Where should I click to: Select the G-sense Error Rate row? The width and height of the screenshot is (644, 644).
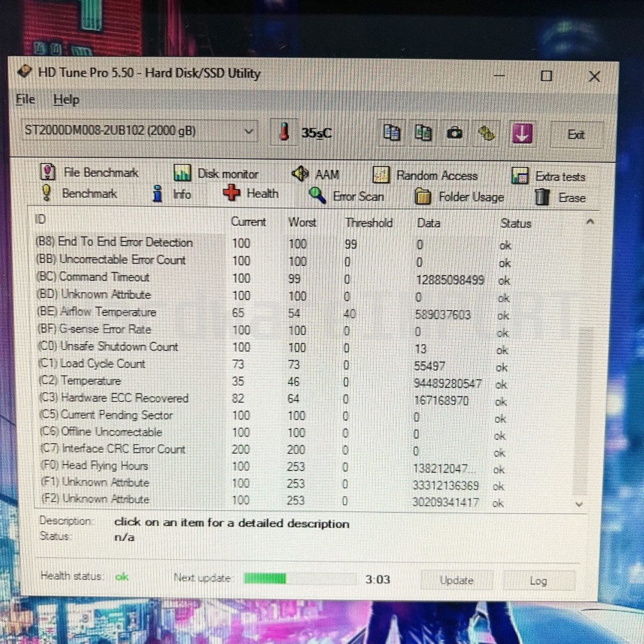[273, 330]
